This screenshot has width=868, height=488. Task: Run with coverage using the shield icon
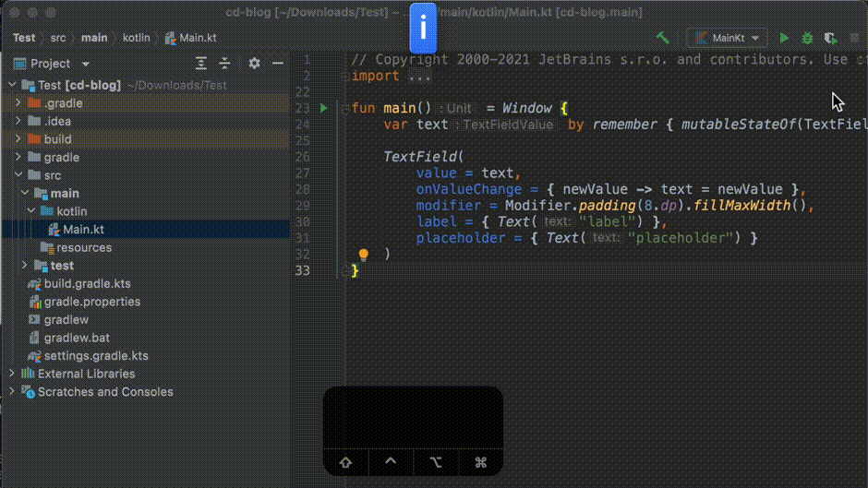831,38
